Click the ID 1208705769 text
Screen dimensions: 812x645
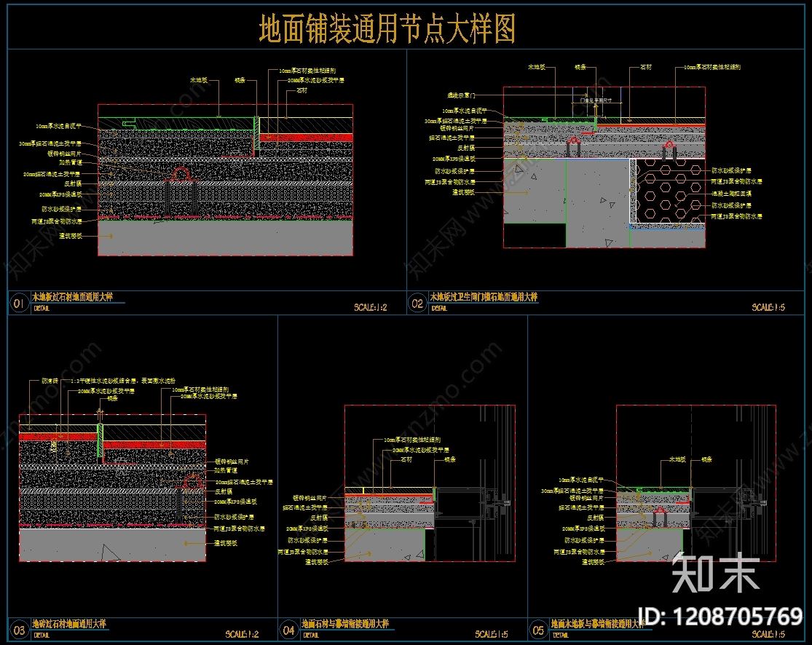[720, 617]
